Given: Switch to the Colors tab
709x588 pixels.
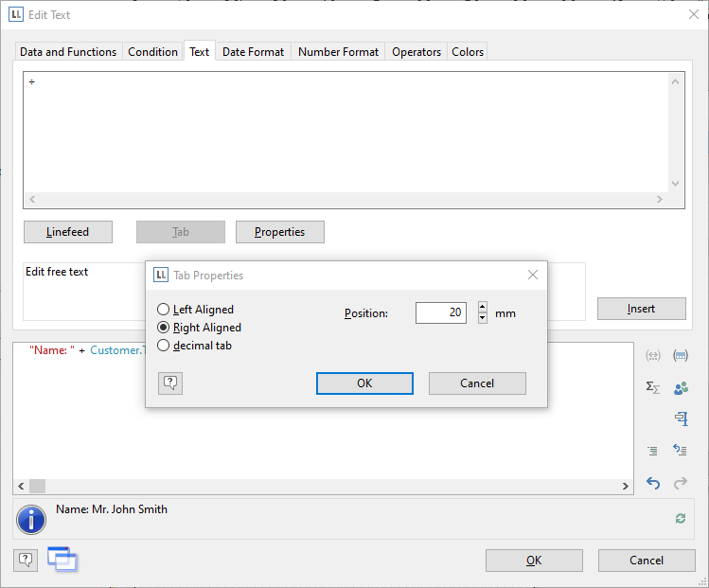Looking at the screenshot, I should click(468, 52).
